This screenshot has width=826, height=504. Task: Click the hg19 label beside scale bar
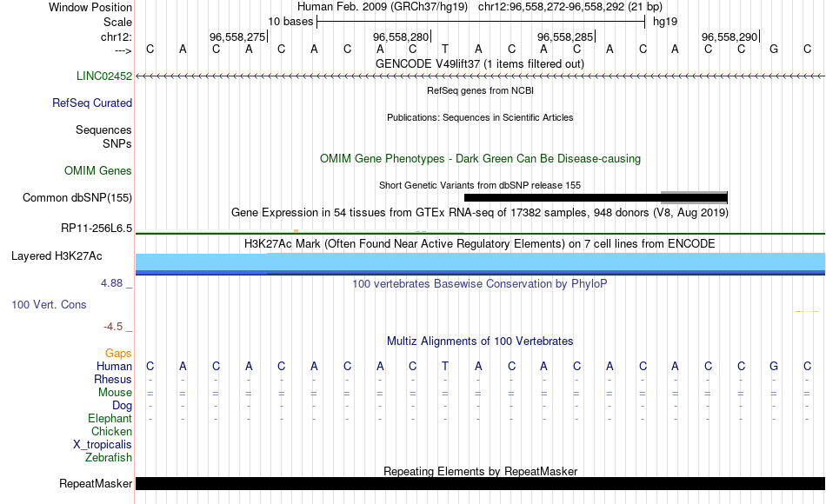pyautogui.click(x=665, y=22)
